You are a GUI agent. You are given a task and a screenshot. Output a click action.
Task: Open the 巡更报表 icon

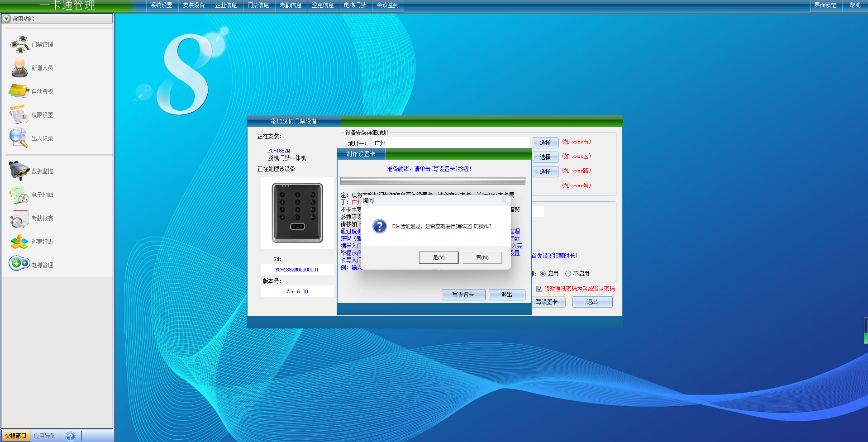pyautogui.click(x=19, y=242)
